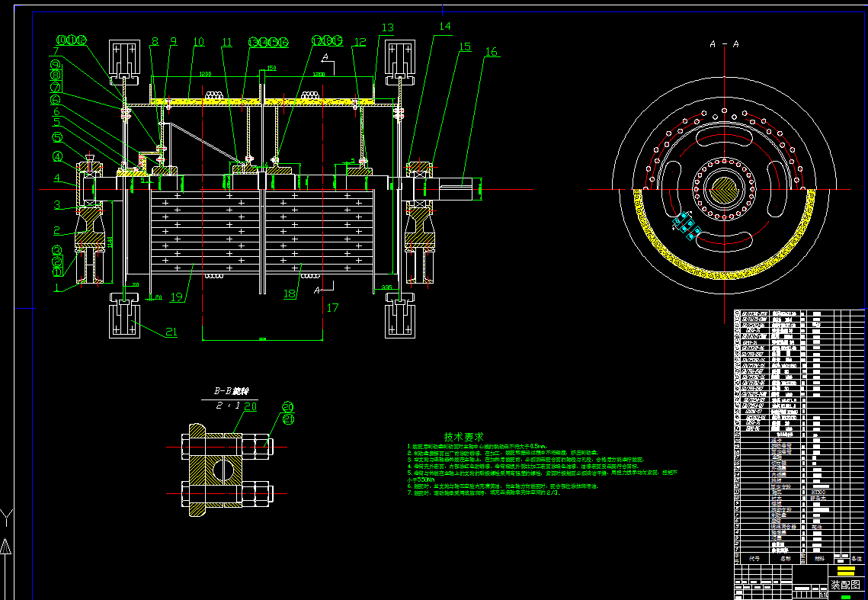Click the 名称 column header
Image resolution: width=868 pixels, height=600 pixels.
coord(785,559)
